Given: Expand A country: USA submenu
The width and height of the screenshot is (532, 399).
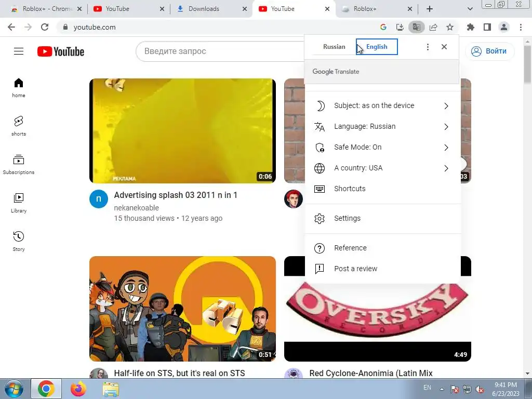Looking at the screenshot, I should pyautogui.click(x=383, y=168).
